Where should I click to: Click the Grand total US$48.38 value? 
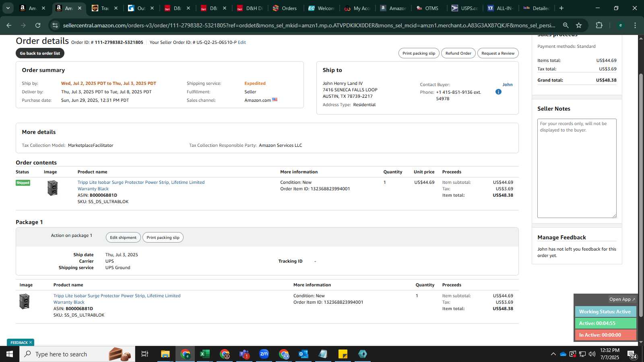tap(606, 80)
